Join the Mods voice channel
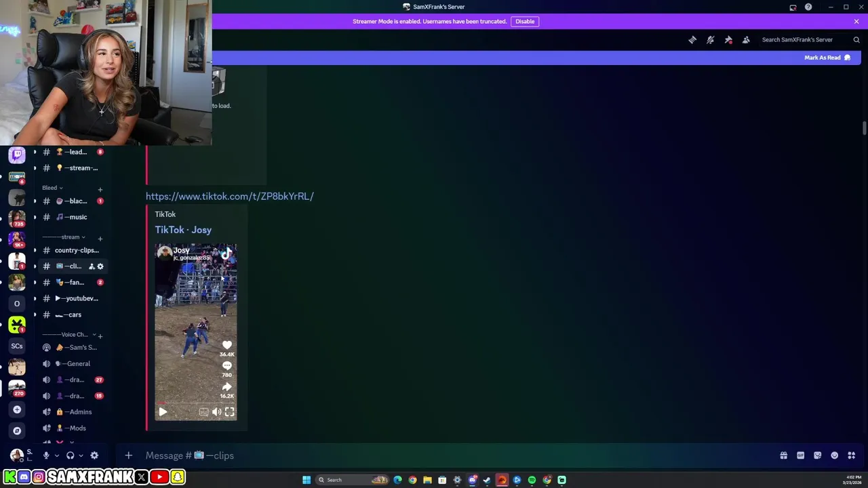Screen dimensions: 868x488 pyautogui.click(x=73, y=428)
